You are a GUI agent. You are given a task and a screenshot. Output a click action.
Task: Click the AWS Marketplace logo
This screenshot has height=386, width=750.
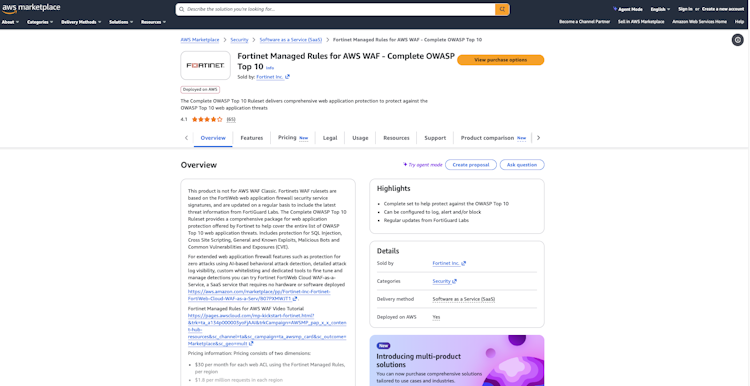tap(31, 8)
